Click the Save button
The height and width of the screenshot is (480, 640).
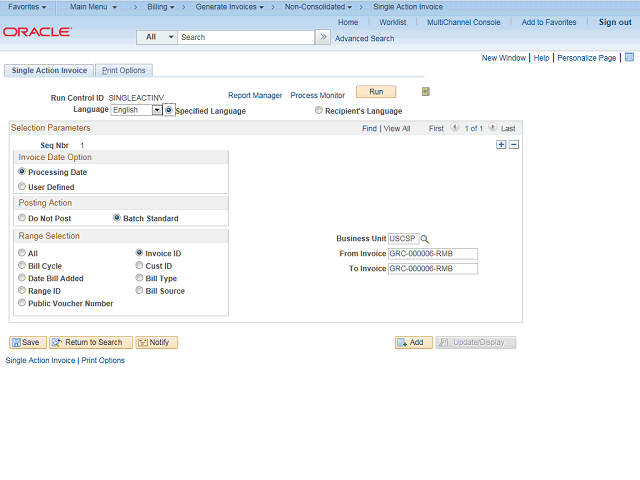[28, 342]
